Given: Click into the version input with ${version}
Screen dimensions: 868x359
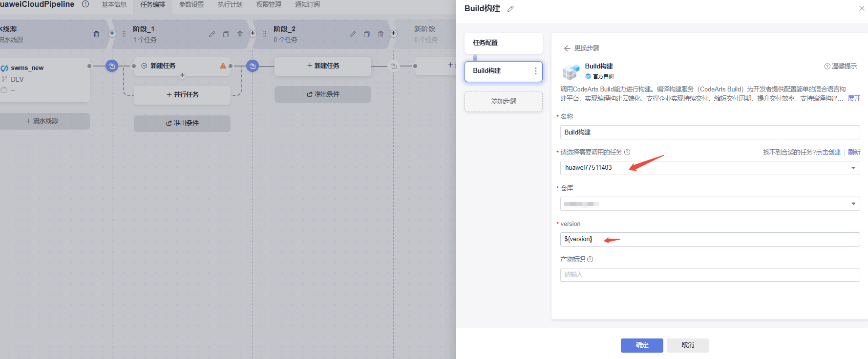Looking at the screenshot, I should (x=710, y=239).
